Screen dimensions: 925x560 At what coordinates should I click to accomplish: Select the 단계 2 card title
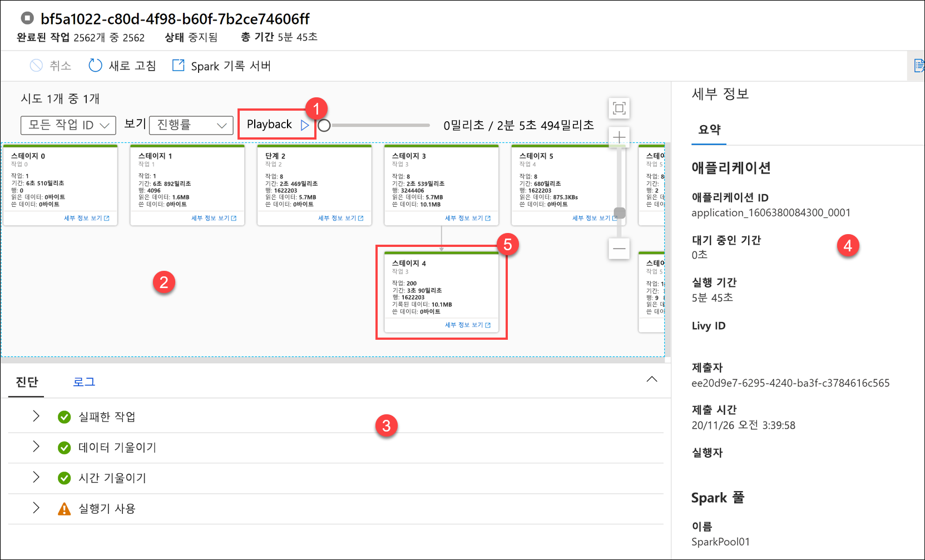coord(275,156)
